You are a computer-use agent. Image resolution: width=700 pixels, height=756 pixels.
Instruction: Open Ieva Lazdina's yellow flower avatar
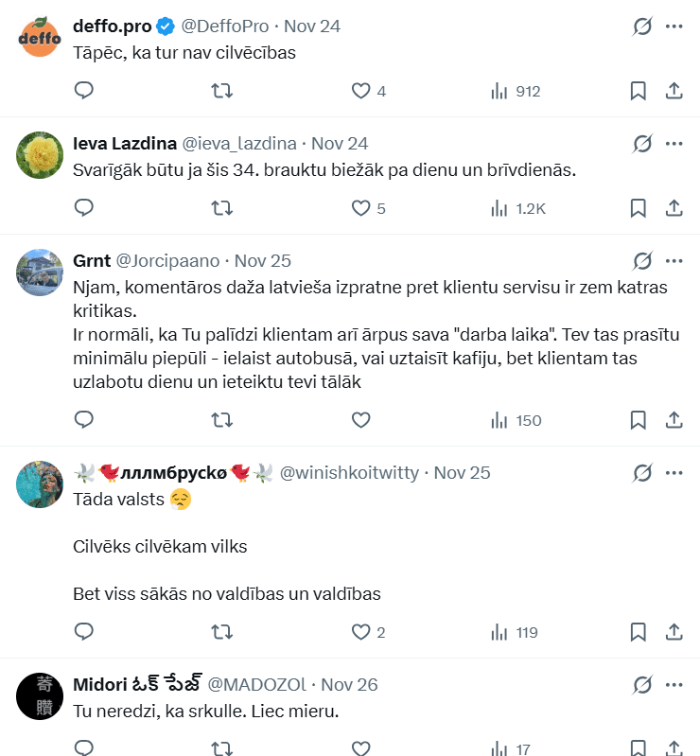pyautogui.click(x=41, y=155)
